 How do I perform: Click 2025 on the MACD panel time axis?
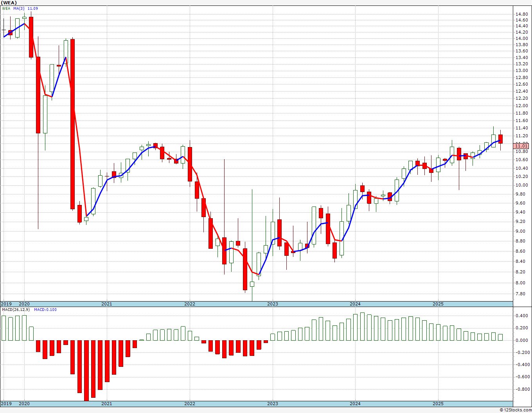438,404
